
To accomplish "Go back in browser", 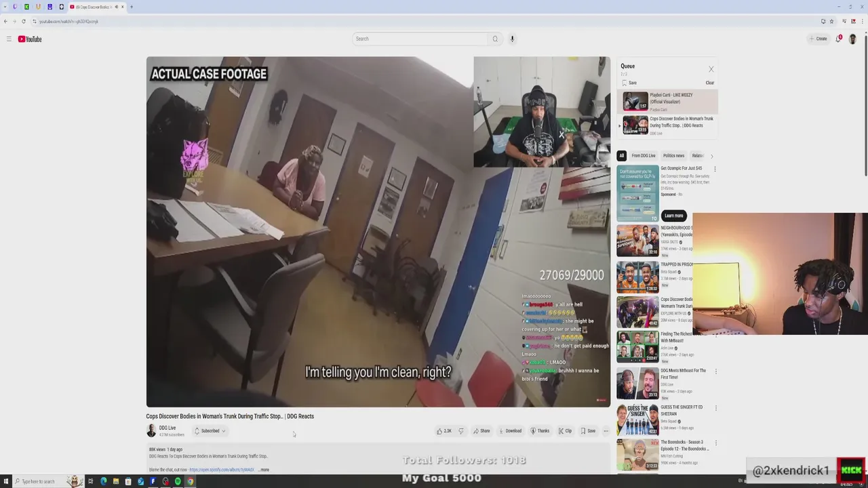I will (x=5, y=22).
